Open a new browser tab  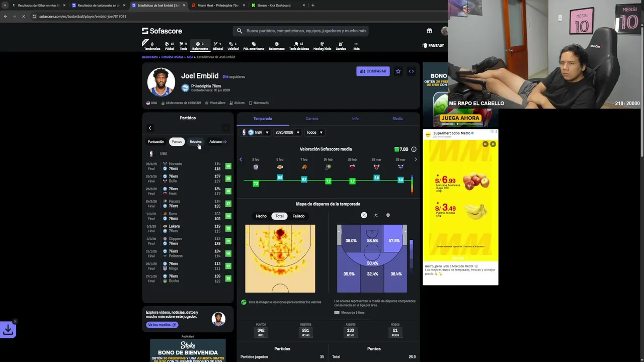tap(313, 6)
